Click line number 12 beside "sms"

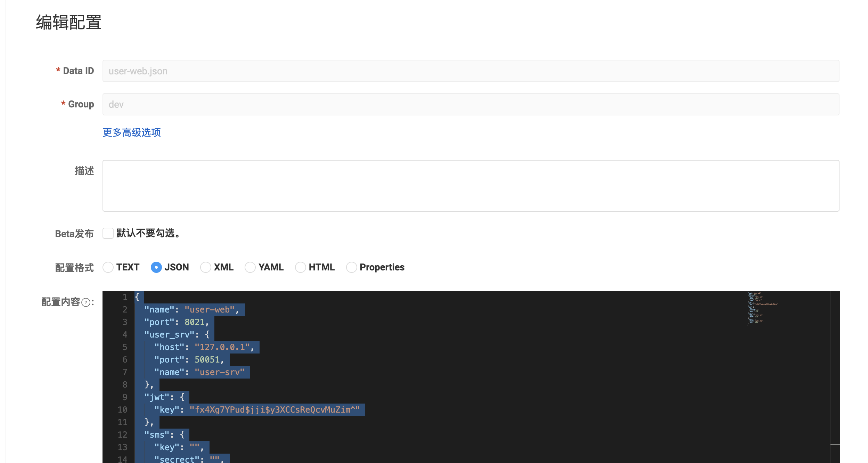click(122, 435)
